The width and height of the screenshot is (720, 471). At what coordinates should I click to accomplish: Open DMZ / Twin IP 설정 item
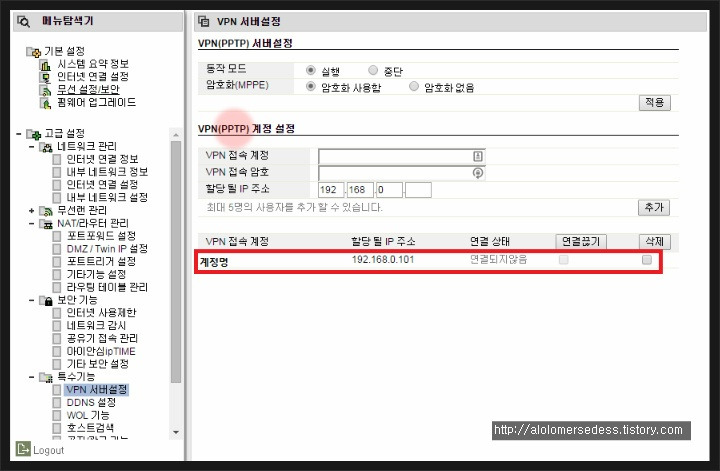(x=107, y=249)
